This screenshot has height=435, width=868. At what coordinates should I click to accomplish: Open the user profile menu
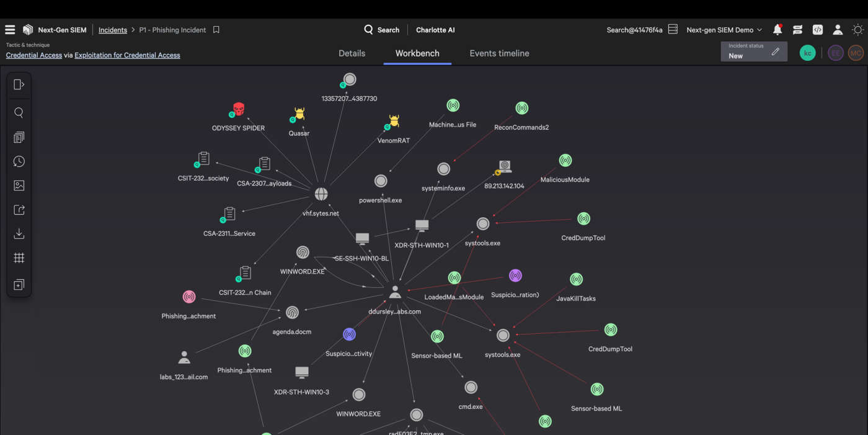pos(838,30)
